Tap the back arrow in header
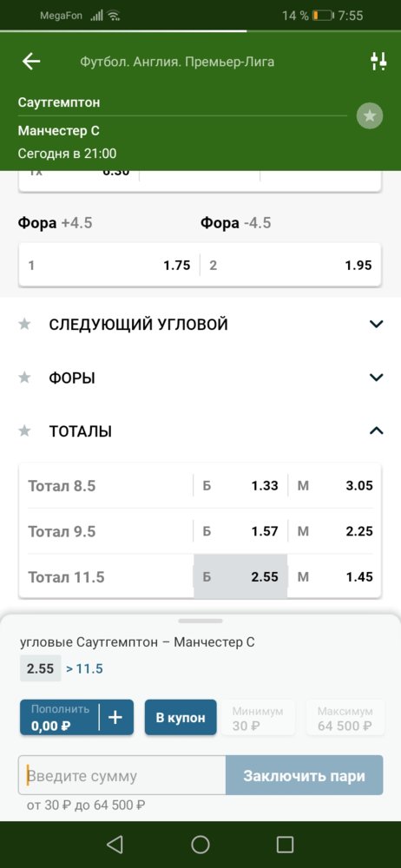Image resolution: width=401 pixels, height=868 pixels. [x=31, y=62]
